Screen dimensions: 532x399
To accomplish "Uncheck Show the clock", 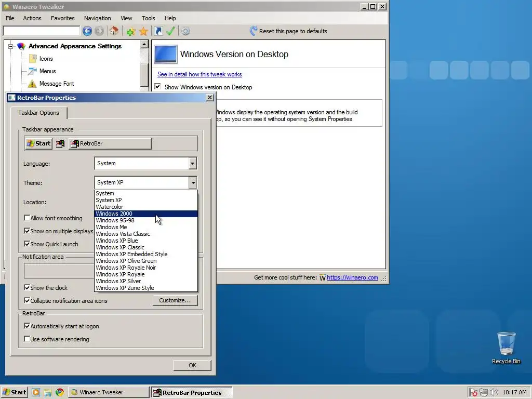I will 27,288.
